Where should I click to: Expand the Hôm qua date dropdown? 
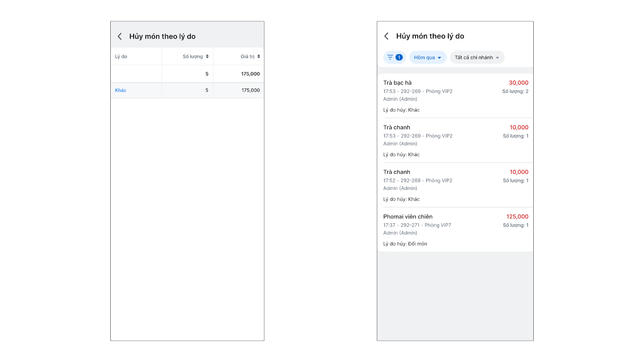click(x=427, y=58)
